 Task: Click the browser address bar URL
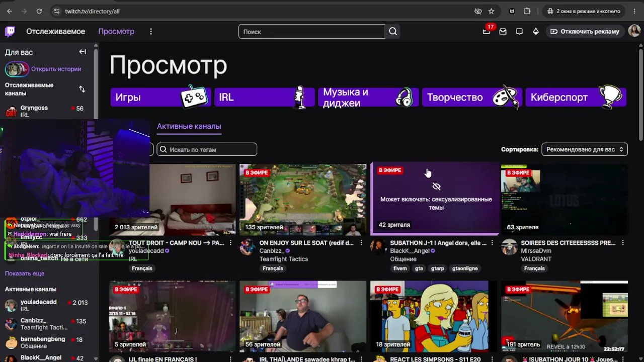(93, 11)
